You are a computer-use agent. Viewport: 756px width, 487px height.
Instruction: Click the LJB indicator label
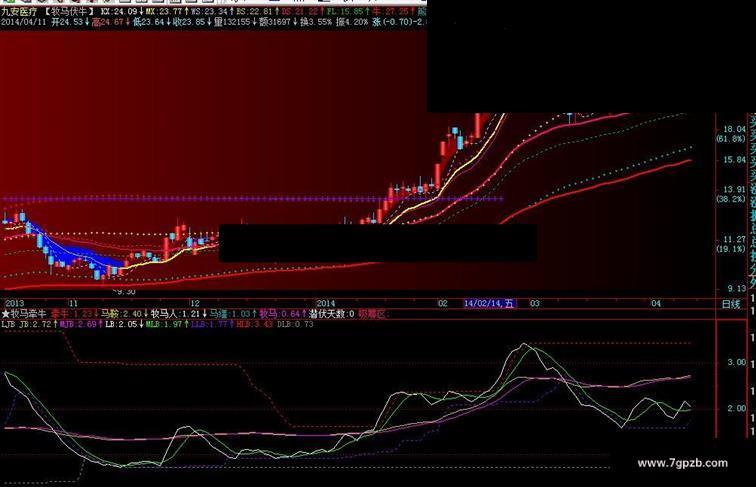(8, 325)
